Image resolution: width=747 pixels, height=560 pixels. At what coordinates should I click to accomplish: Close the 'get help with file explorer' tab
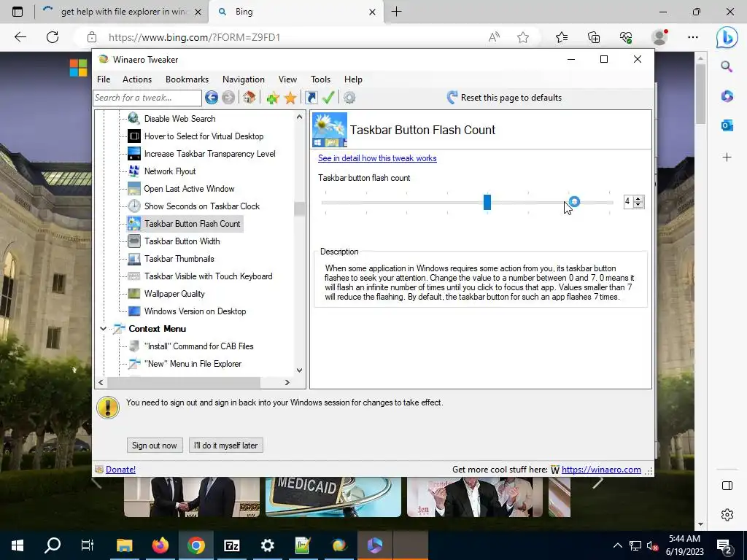[x=198, y=12]
